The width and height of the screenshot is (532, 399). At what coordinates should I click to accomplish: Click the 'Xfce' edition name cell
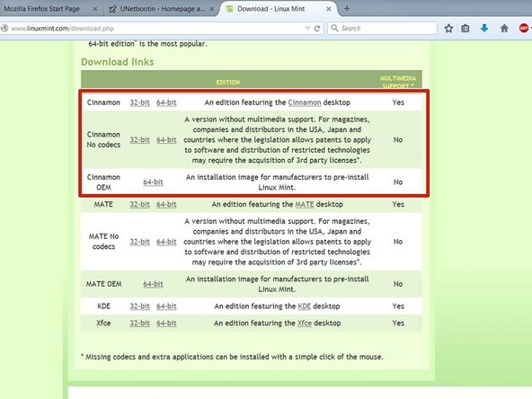(103, 323)
